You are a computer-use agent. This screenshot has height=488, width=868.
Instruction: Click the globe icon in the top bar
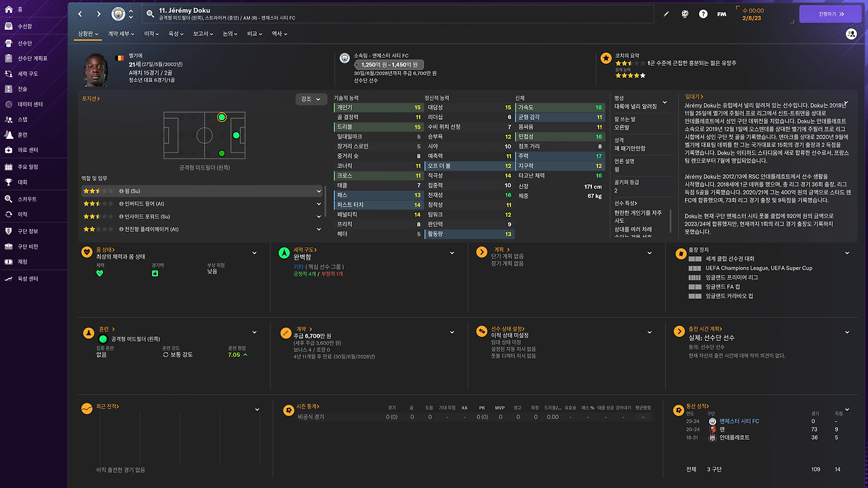pos(685,14)
